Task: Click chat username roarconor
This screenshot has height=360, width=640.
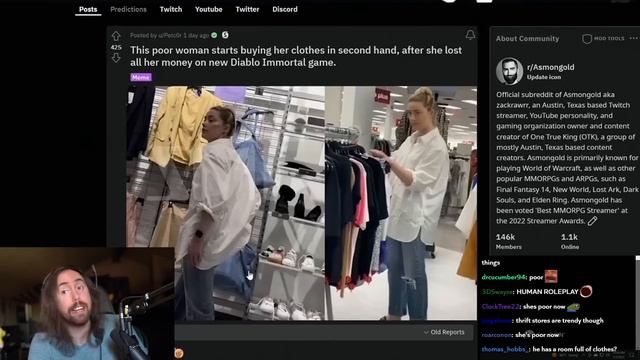Action: pos(497,335)
